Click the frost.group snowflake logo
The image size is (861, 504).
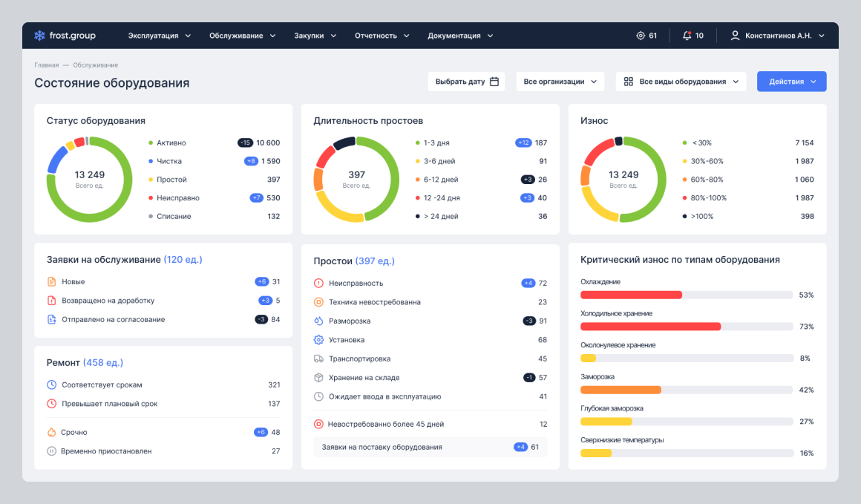39,36
